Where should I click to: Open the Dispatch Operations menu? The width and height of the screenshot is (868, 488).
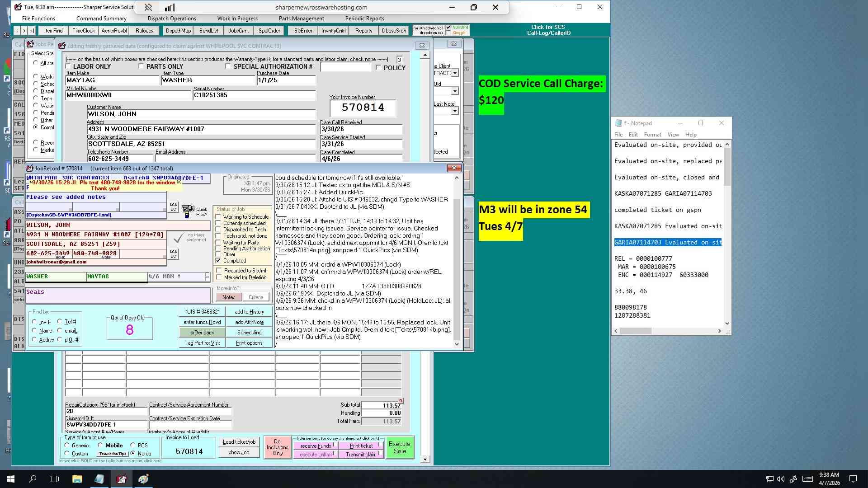(x=172, y=19)
